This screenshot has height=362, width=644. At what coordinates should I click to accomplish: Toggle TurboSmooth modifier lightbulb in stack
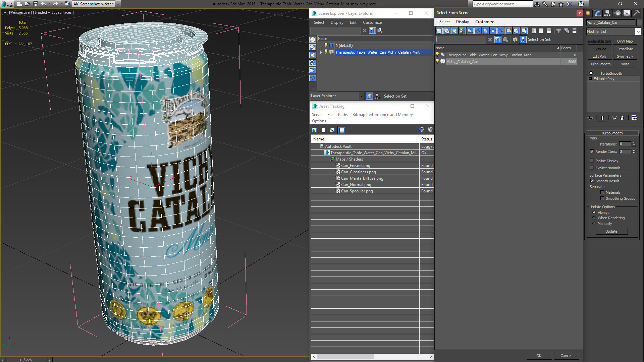coord(591,73)
